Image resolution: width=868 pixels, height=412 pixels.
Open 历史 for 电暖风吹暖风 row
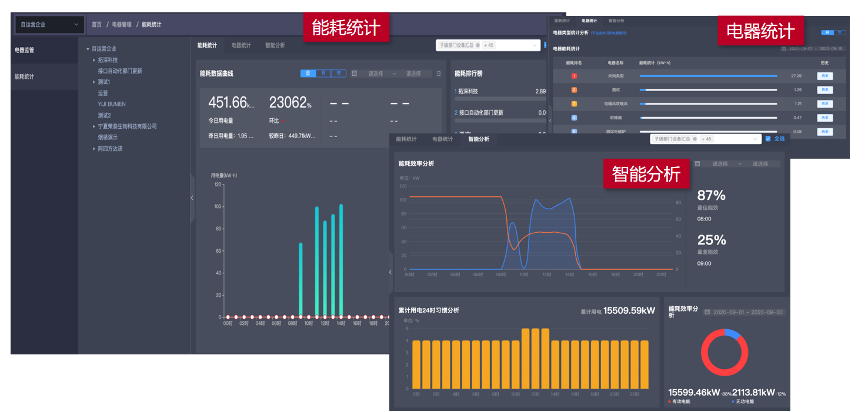coord(824,104)
